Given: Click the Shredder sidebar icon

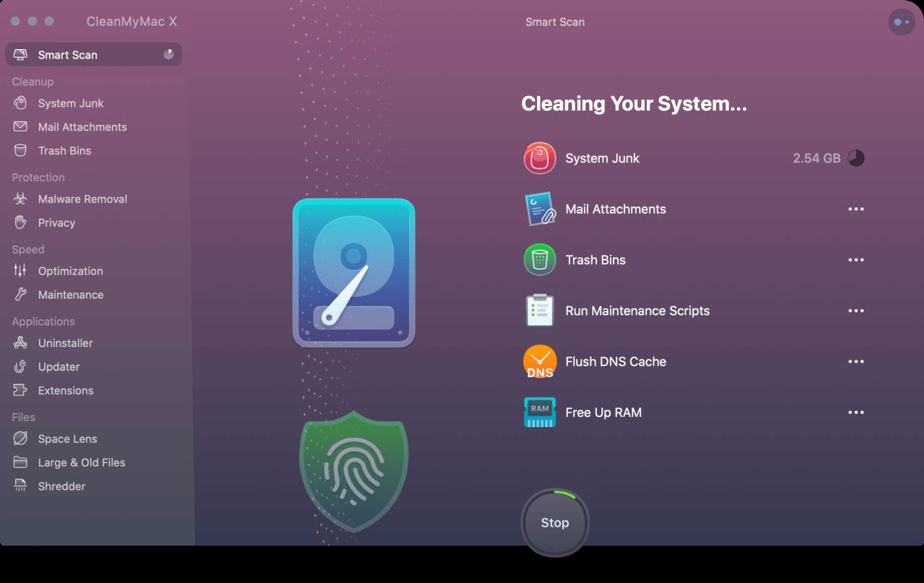Looking at the screenshot, I should (x=20, y=486).
